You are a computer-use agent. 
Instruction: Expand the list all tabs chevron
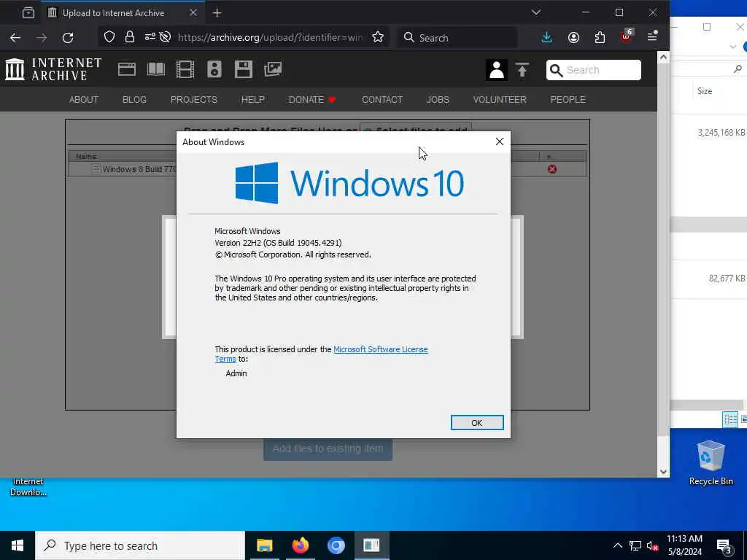pyautogui.click(x=536, y=12)
